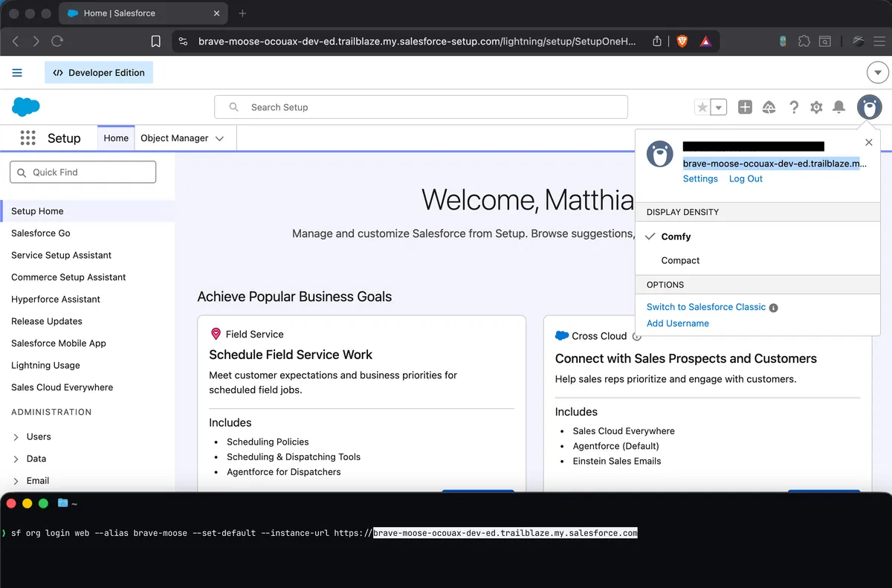Click the large avatar in profile panel
892x588 pixels.
[x=659, y=154]
